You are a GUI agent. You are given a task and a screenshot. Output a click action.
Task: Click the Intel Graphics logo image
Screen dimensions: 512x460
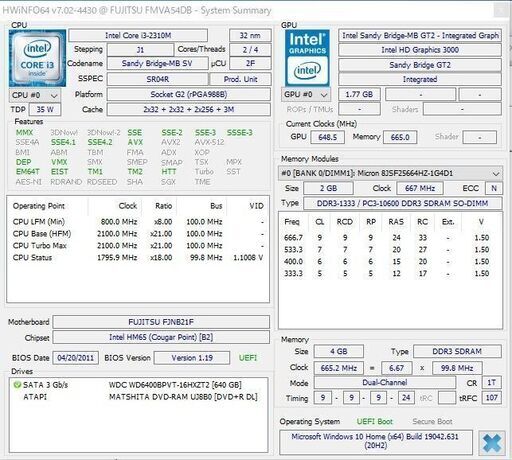click(x=307, y=58)
